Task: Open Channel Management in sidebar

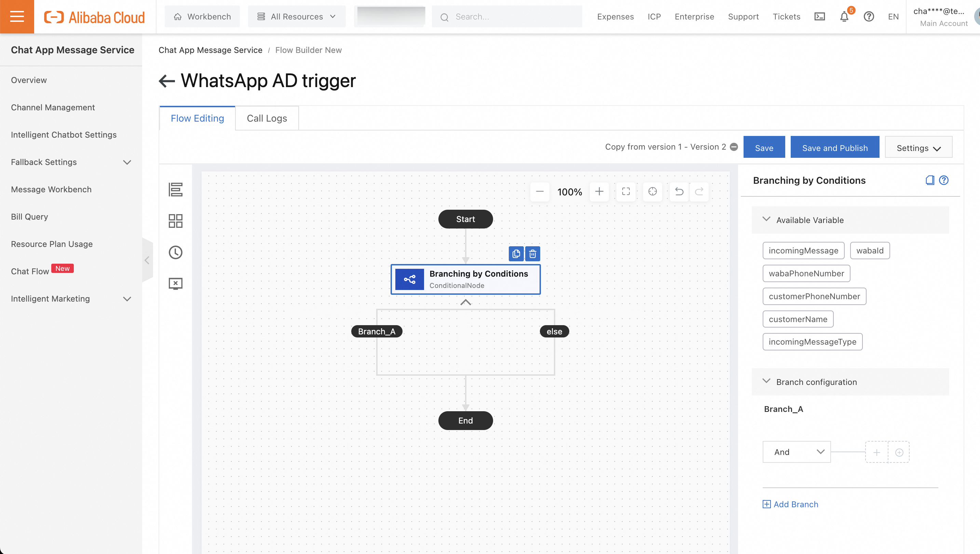Action: [x=53, y=107]
